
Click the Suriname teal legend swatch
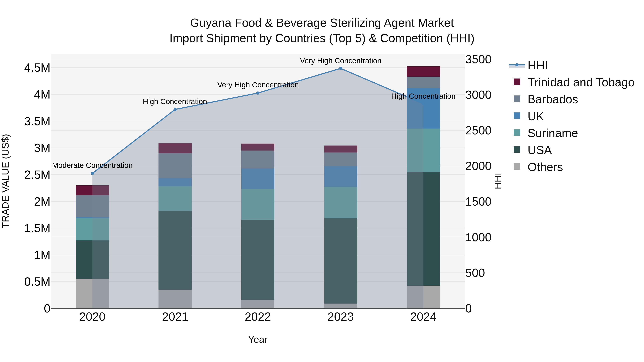[517, 133]
